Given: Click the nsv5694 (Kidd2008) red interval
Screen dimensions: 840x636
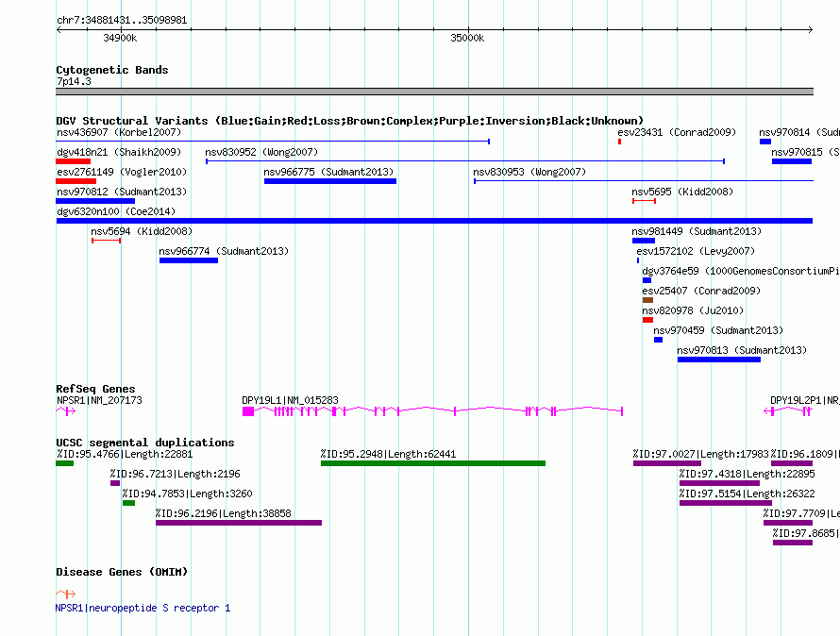Looking at the screenshot, I should [x=106, y=241].
